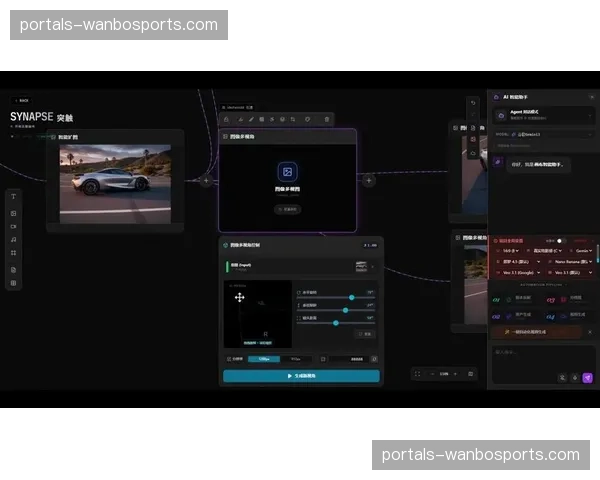Image resolution: width=600 pixels, height=480 pixels.
Task: Click the first horizontal angle slider handle
Action: click(351, 297)
